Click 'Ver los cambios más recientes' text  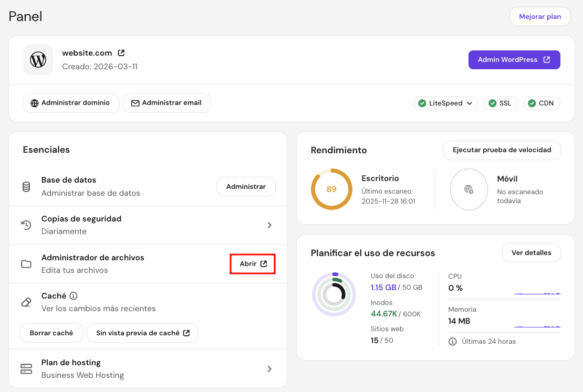pyautogui.click(x=99, y=309)
